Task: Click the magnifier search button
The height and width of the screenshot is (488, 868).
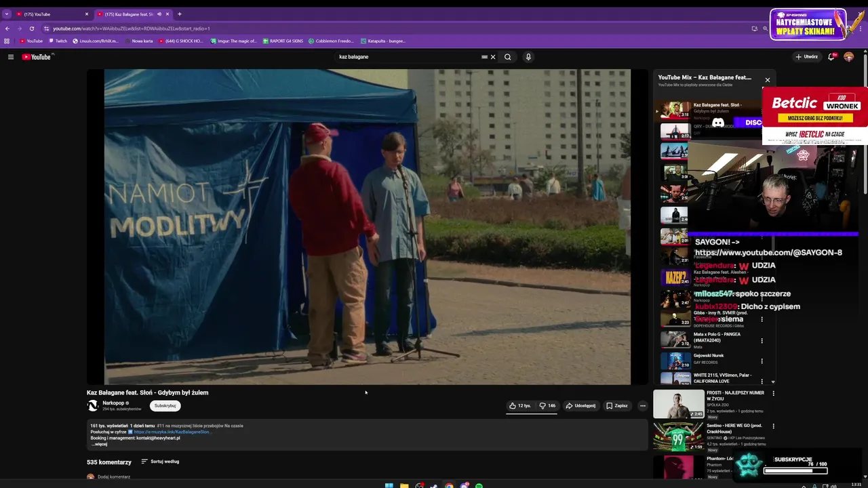Action: [x=507, y=57]
